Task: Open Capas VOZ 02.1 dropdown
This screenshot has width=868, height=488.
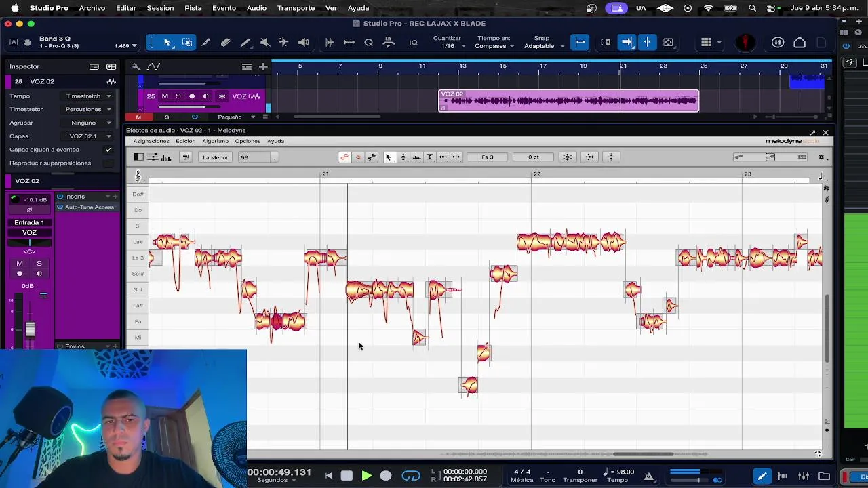Action: [x=88, y=136]
